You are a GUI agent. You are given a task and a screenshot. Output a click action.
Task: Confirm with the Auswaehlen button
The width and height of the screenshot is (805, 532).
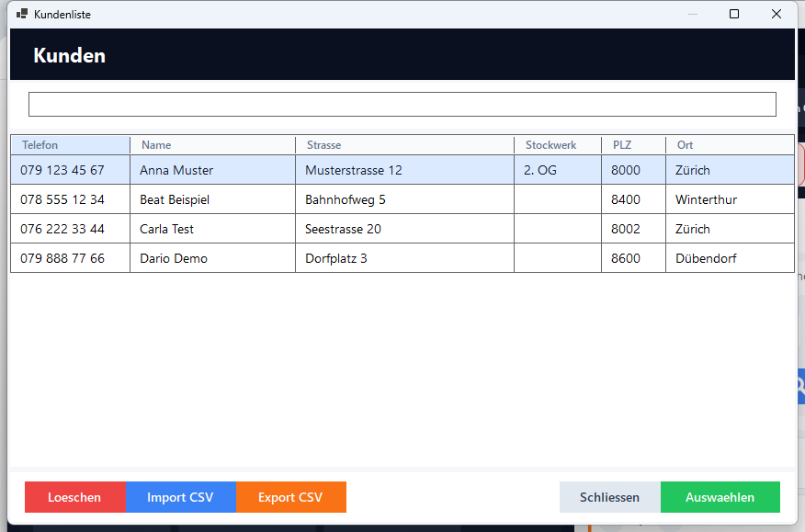pos(720,497)
